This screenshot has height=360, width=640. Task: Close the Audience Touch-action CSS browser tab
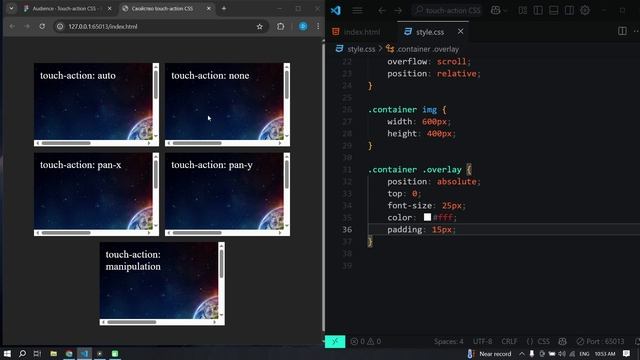click(109, 9)
